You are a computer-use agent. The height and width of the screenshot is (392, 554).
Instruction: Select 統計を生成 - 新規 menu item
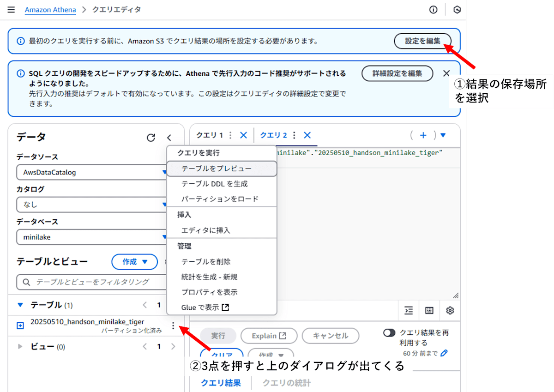point(222,277)
